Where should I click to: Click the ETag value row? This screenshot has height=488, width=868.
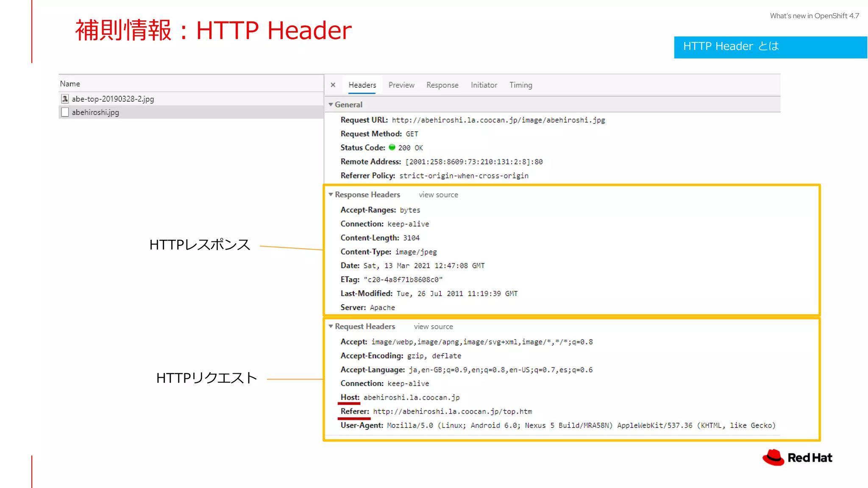coord(391,280)
